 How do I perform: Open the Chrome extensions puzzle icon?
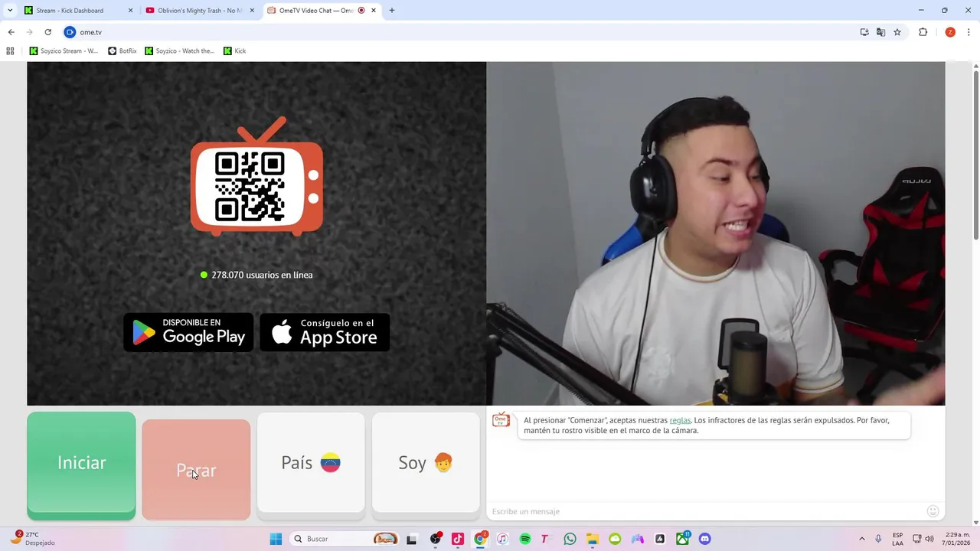(x=923, y=32)
